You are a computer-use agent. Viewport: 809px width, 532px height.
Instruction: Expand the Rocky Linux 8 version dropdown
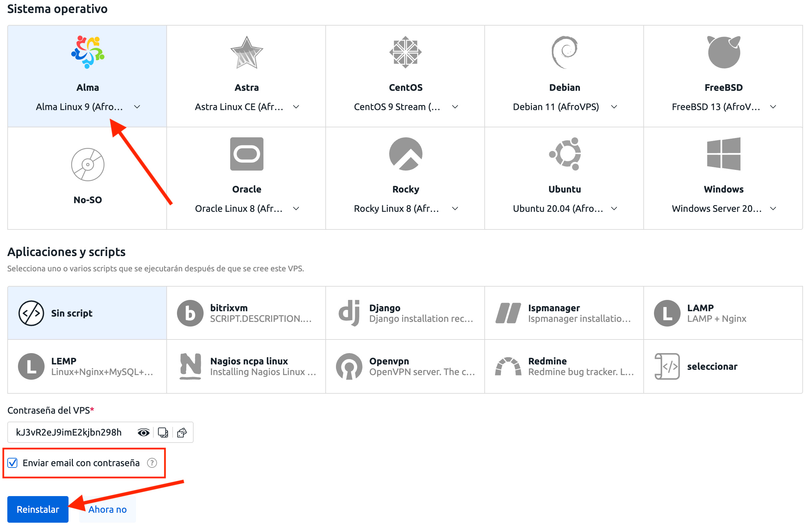[455, 208]
